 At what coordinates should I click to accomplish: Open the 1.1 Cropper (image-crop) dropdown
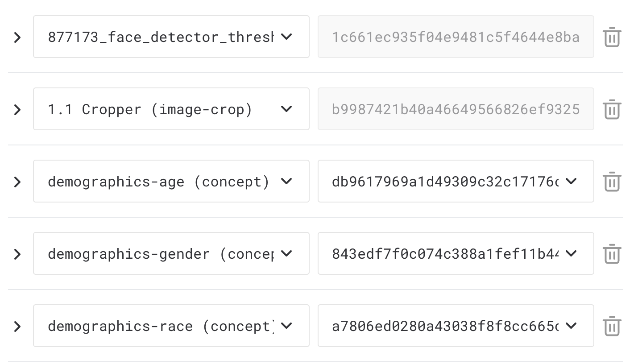pyautogui.click(x=171, y=109)
